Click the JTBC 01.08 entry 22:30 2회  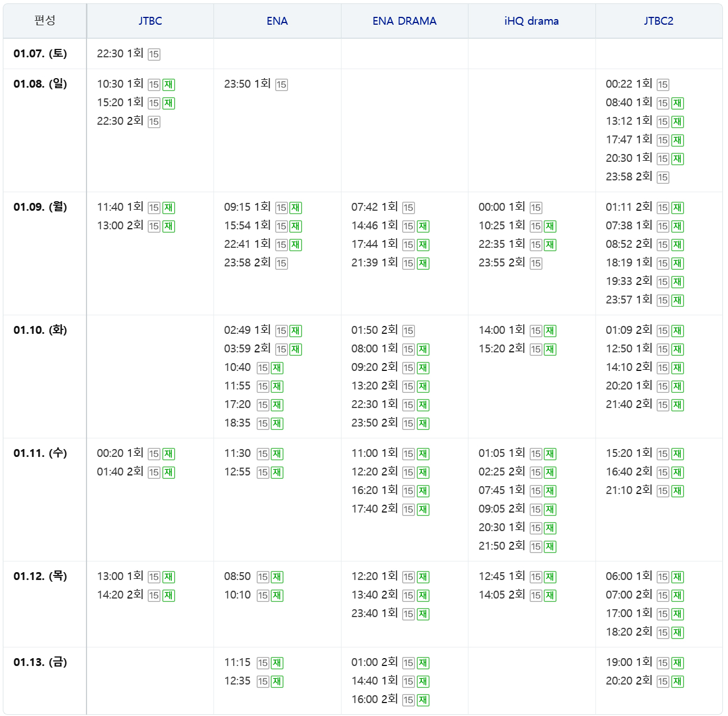120,121
